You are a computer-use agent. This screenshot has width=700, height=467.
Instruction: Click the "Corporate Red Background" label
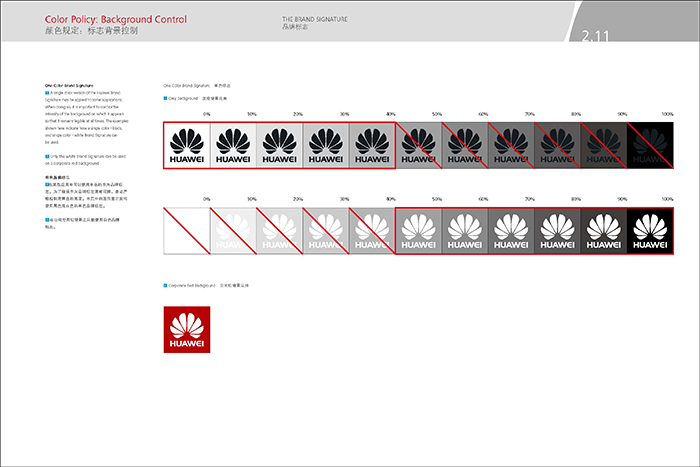193,285
